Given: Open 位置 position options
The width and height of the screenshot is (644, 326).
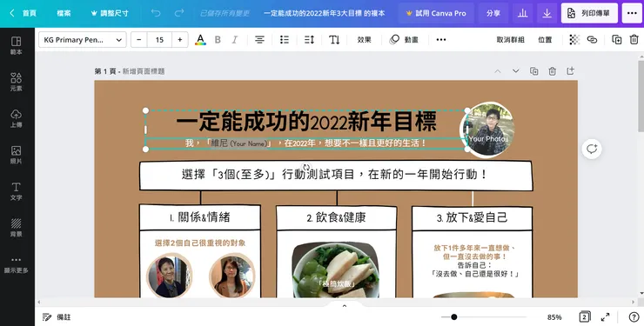Looking at the screenshot, I should click(x=545, y=40).
